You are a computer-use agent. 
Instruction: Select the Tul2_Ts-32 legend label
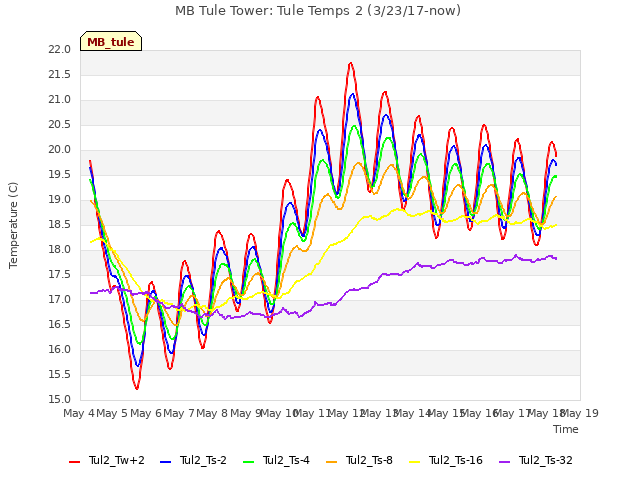[x=546, y=460]
